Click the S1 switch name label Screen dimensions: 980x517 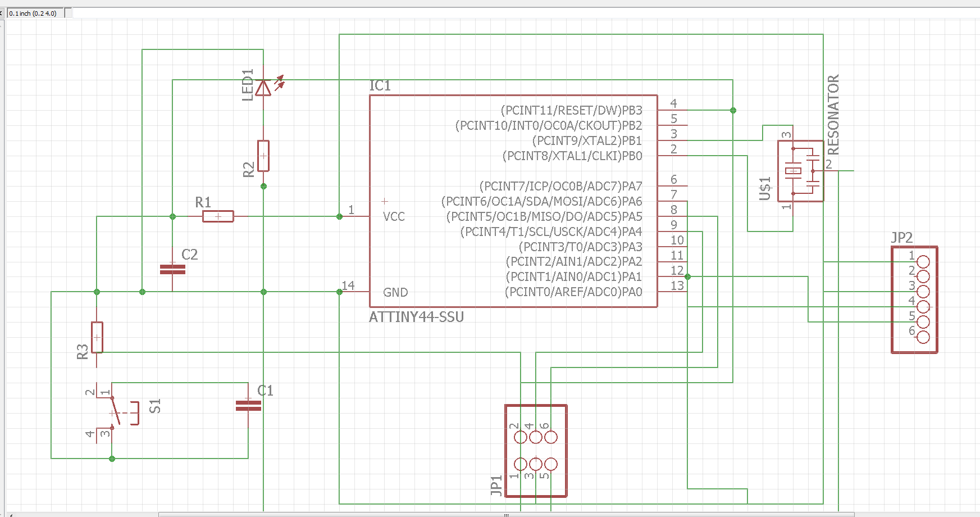point(155,406)
